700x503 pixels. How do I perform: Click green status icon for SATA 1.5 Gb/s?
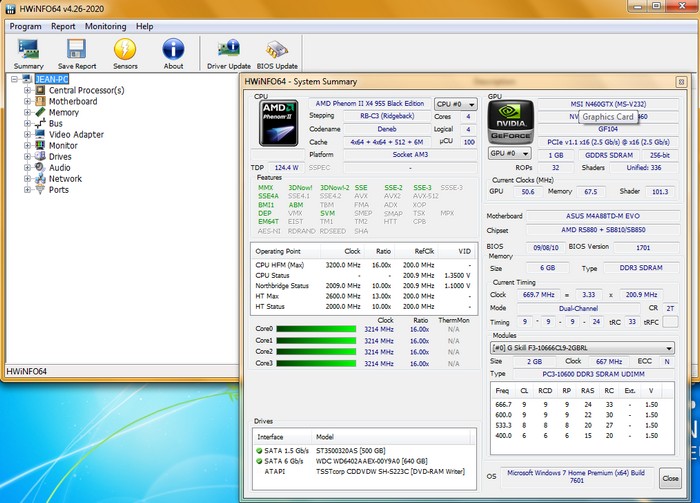tap(259, 451)
